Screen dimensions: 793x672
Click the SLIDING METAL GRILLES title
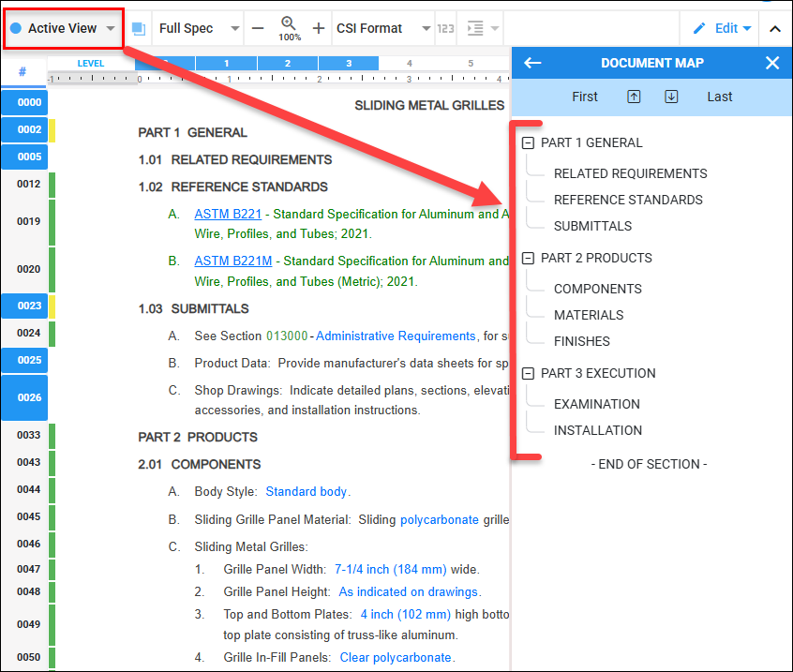click(x=429, y=105)
